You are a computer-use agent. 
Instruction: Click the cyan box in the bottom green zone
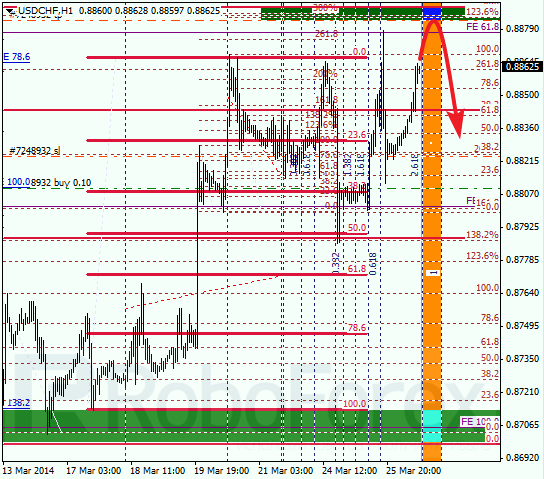pyautogui.click(x=432, y=426)
